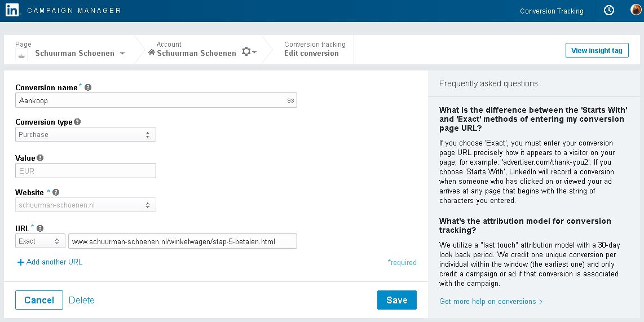Click the home icon next to Account name
The image size is (644, 322).
151,52
